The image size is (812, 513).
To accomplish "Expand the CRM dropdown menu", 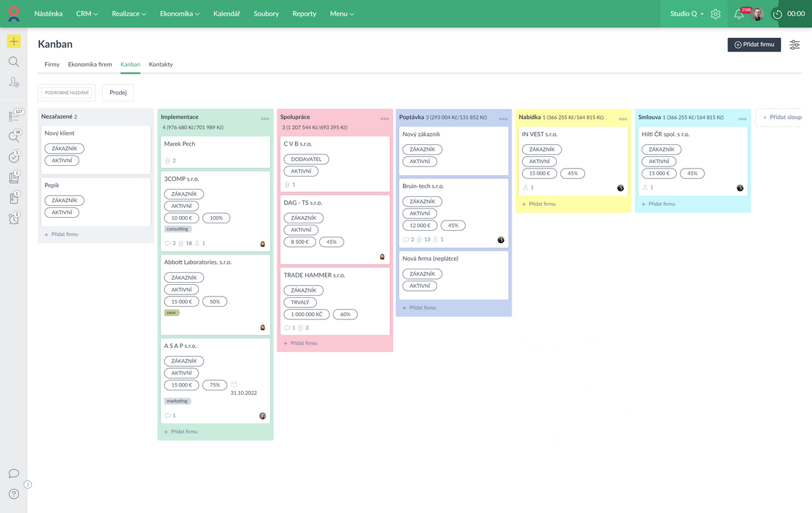I will [x=87, y=14].
